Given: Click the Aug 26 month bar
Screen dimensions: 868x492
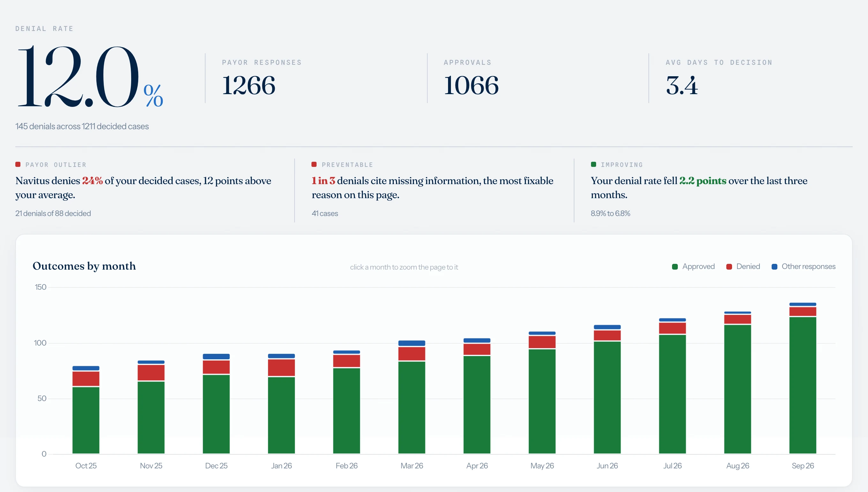Looking at the screenshot, I should click(737, 383).
